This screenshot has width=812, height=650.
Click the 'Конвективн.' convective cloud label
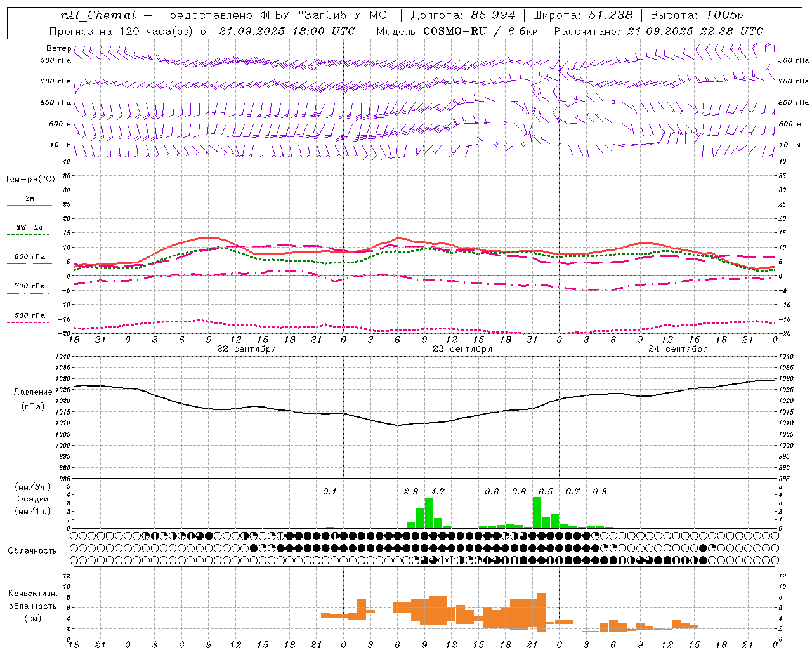pyautogui.click(x=33, y=594)
